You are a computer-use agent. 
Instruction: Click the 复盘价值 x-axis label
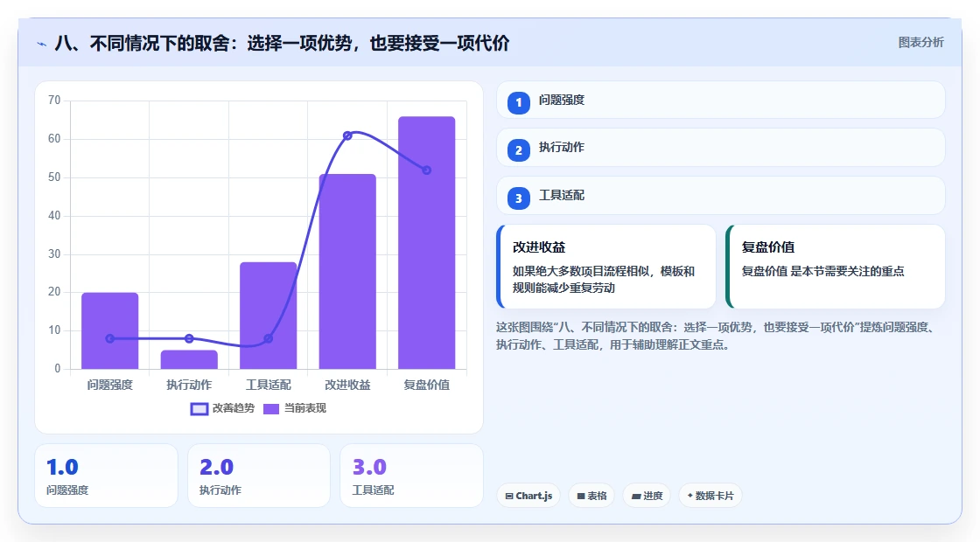point(427,386)
